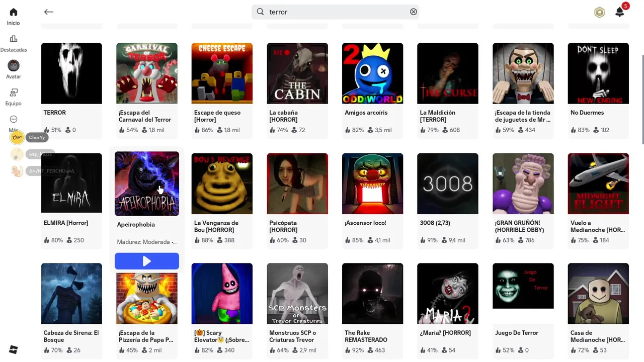Open the Robux balance icon
644x362 pixels.
coord(599,13)
